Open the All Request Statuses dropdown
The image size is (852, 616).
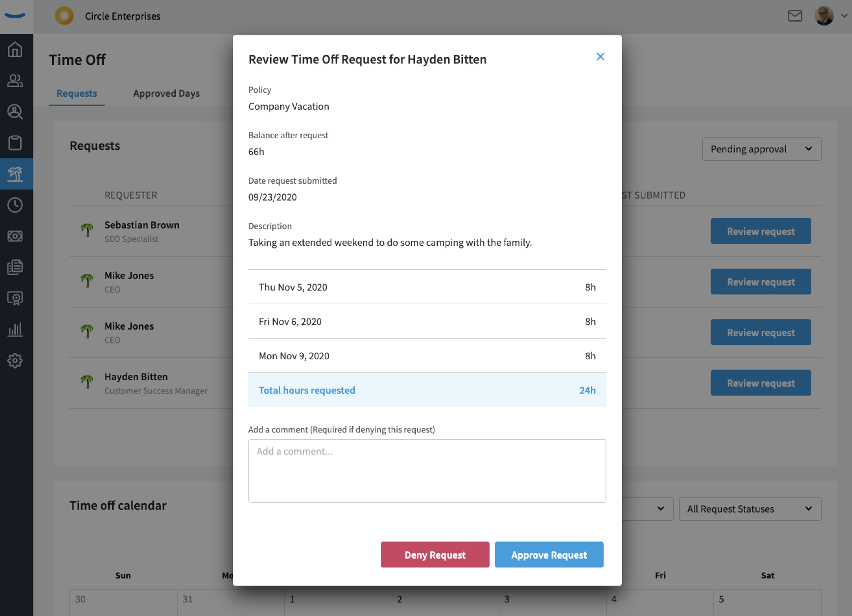tap(750, 509)
